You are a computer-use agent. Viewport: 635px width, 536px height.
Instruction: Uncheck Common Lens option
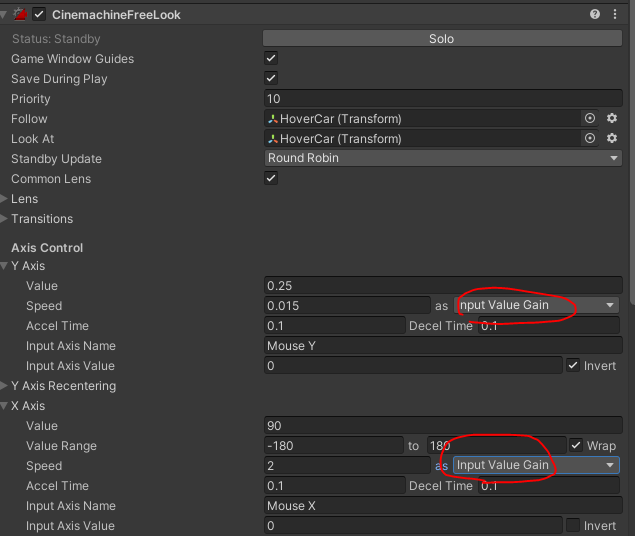271,178
